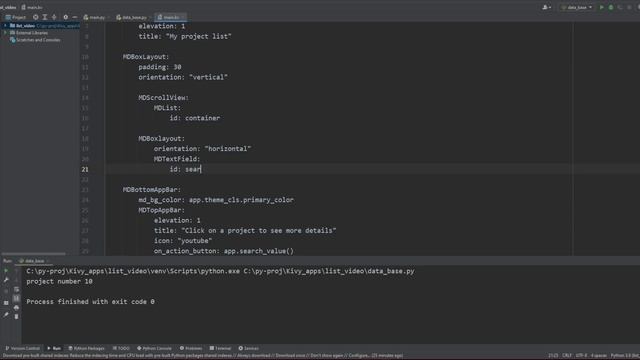Click the wrench settings icon in Run panel

[x=6, y=280]
